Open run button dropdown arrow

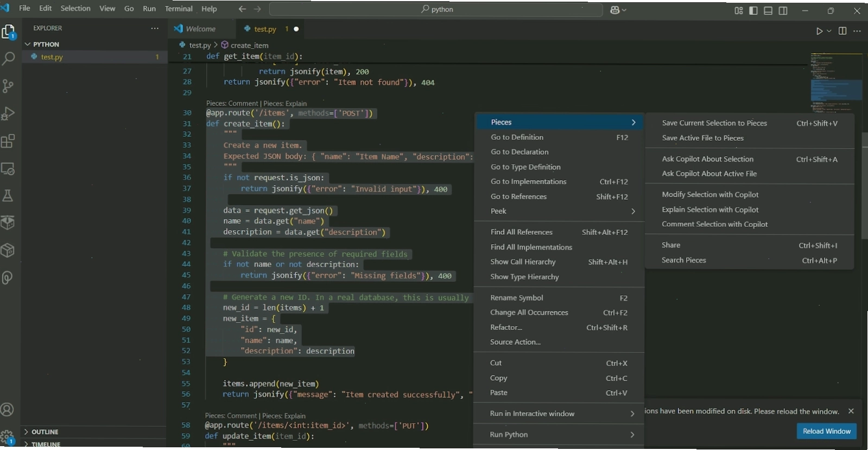coord(829,31)
